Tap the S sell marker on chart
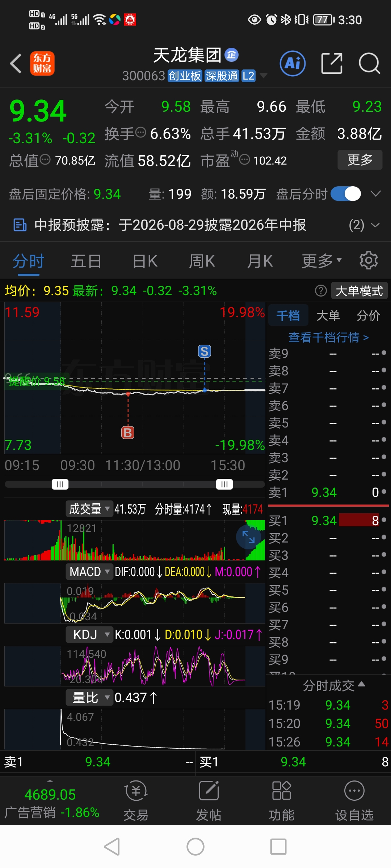The width and height of the screenshot is (391, 868). 205,351
